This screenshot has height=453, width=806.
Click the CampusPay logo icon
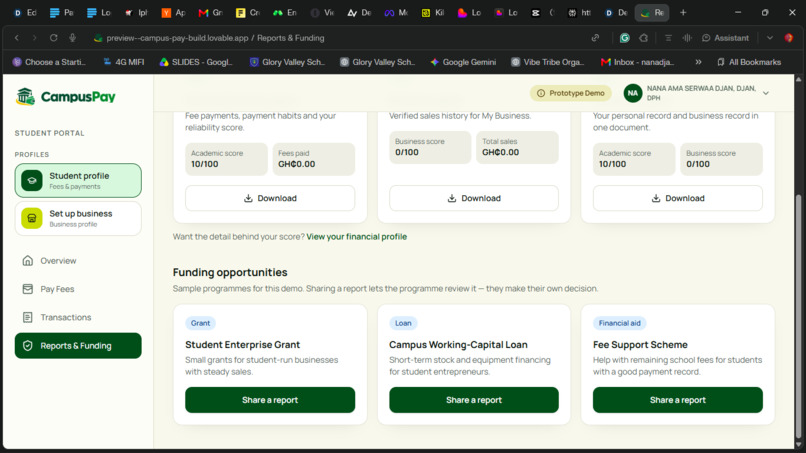[25, 96]
